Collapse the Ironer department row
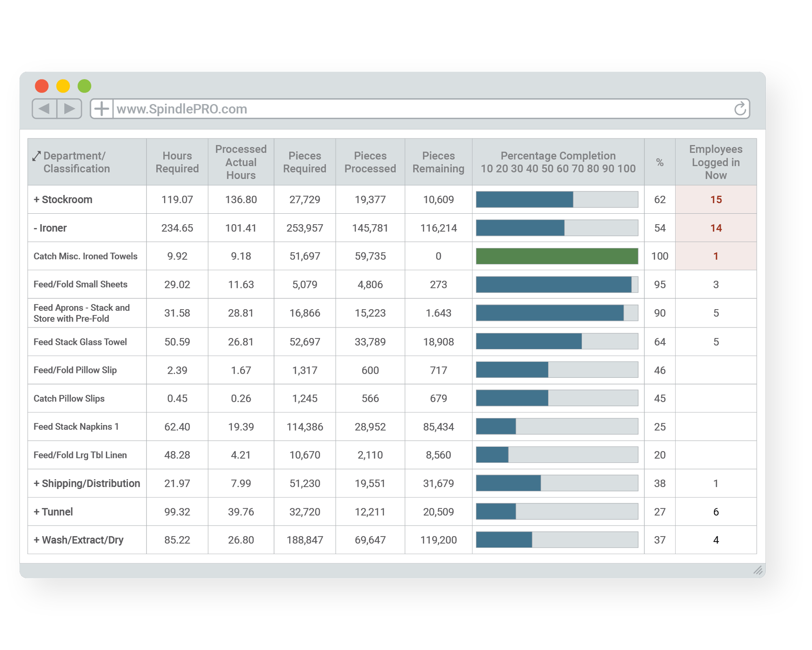812x650 pixels. pos(36,228)
